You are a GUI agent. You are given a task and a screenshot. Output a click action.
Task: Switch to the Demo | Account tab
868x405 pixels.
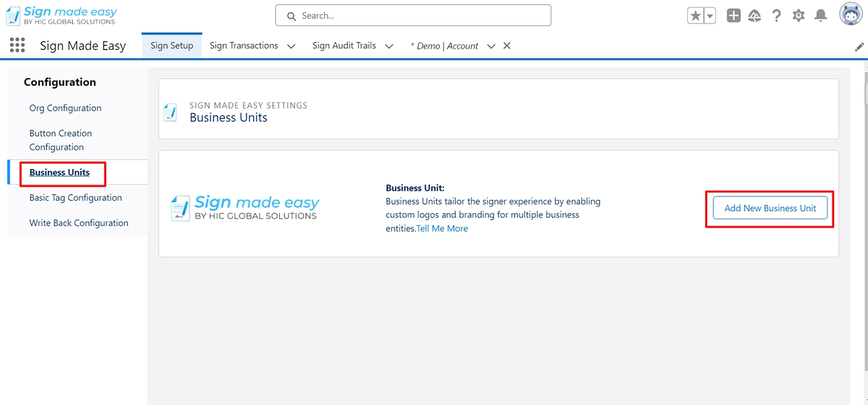click(444, 46)
